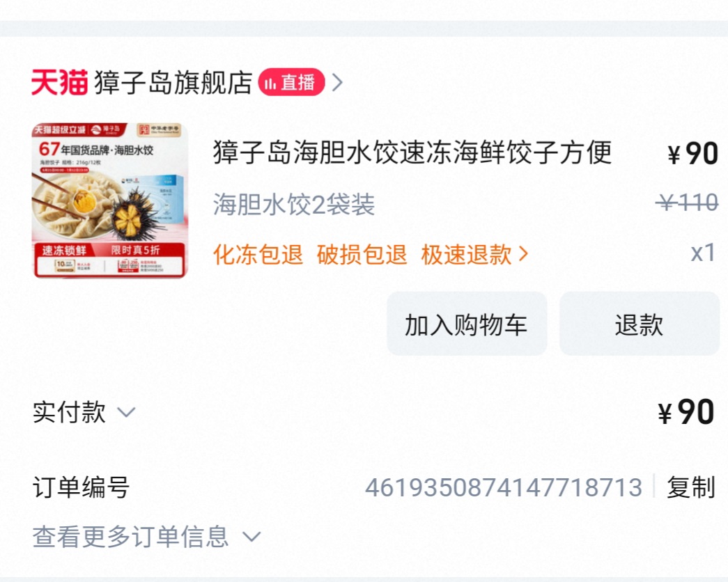Click the arrow after 极速退款

pos(523,254)
